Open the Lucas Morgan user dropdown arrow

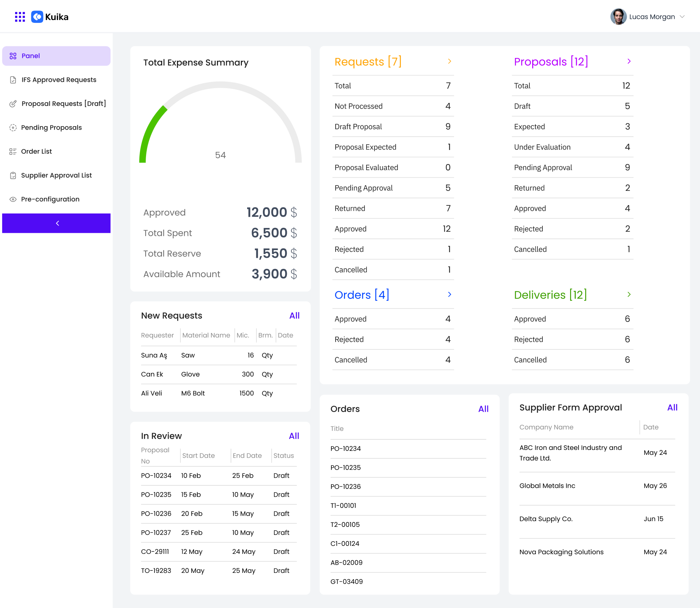click(x=682, y=17)
